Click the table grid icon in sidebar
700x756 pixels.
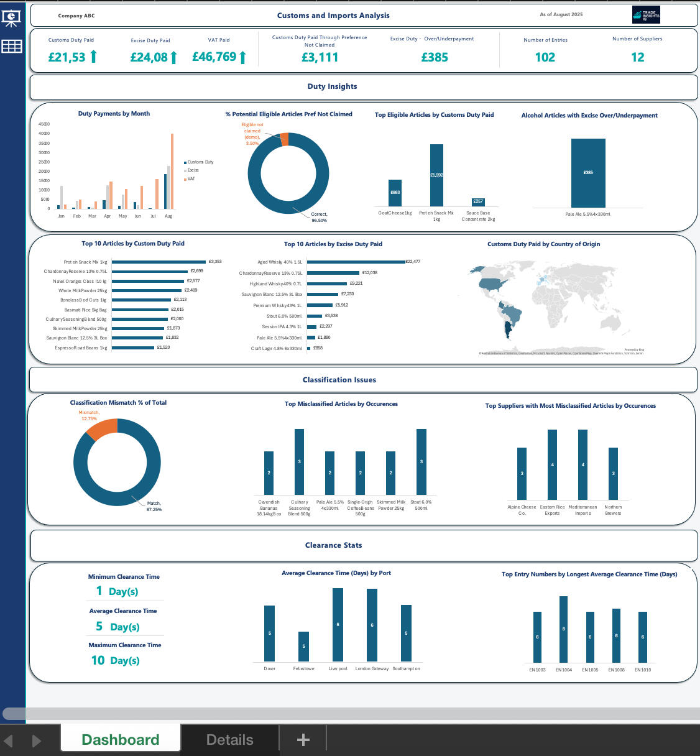(12, 47)
